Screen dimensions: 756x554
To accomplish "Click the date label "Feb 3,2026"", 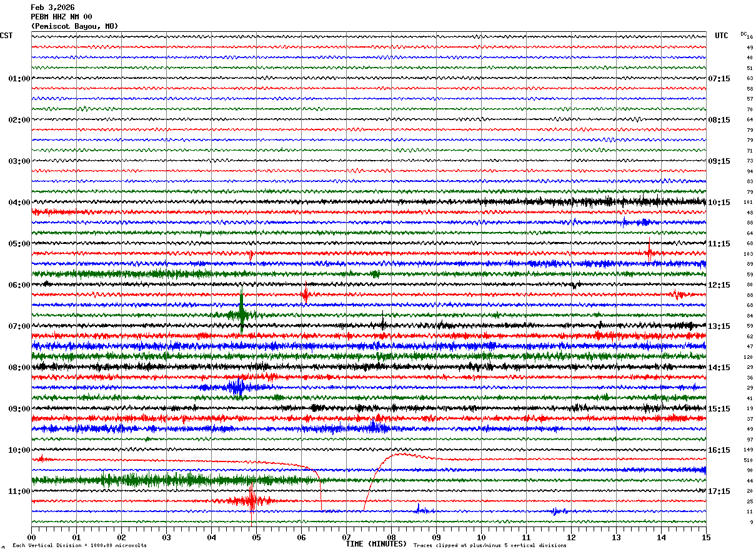I will pyautogui.click(x=52, y=8).
